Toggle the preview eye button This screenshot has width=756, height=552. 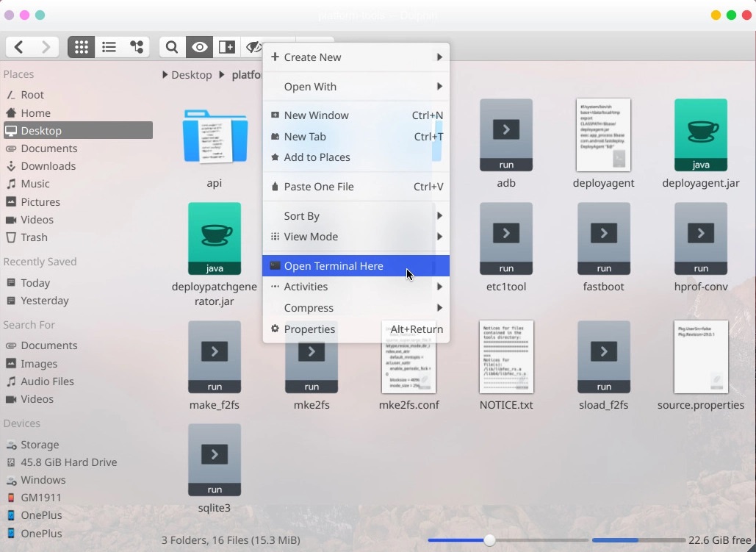click(199, 47)
